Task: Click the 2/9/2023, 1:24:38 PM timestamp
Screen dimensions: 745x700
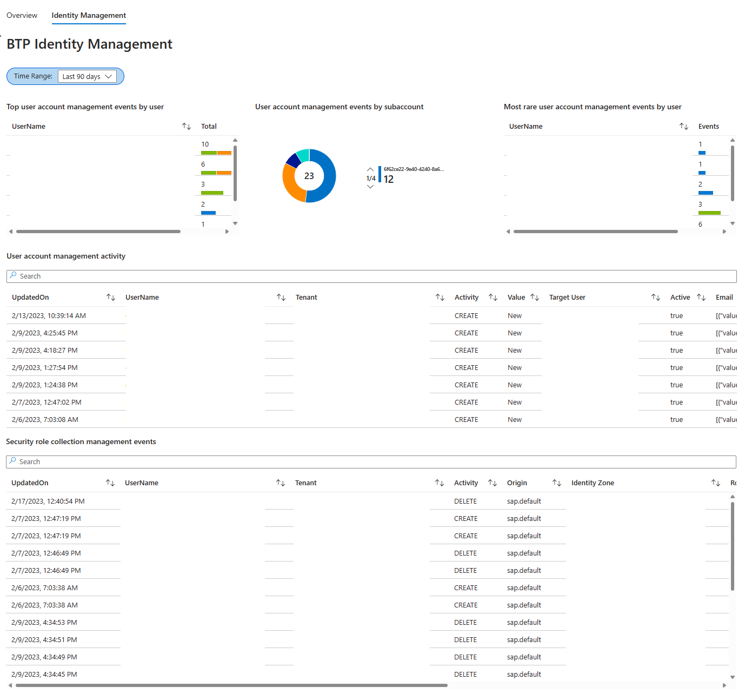Action: tap(45, 385)
